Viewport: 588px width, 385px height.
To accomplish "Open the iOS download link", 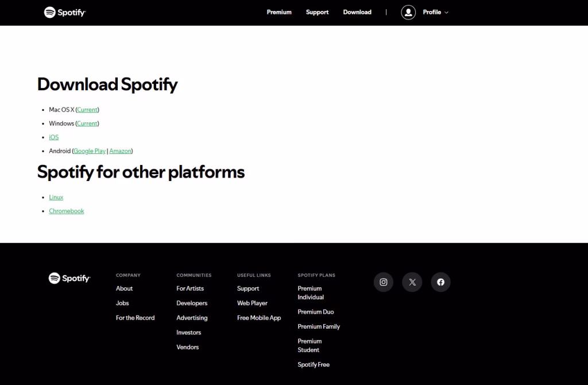I will (x=53, y=137).
